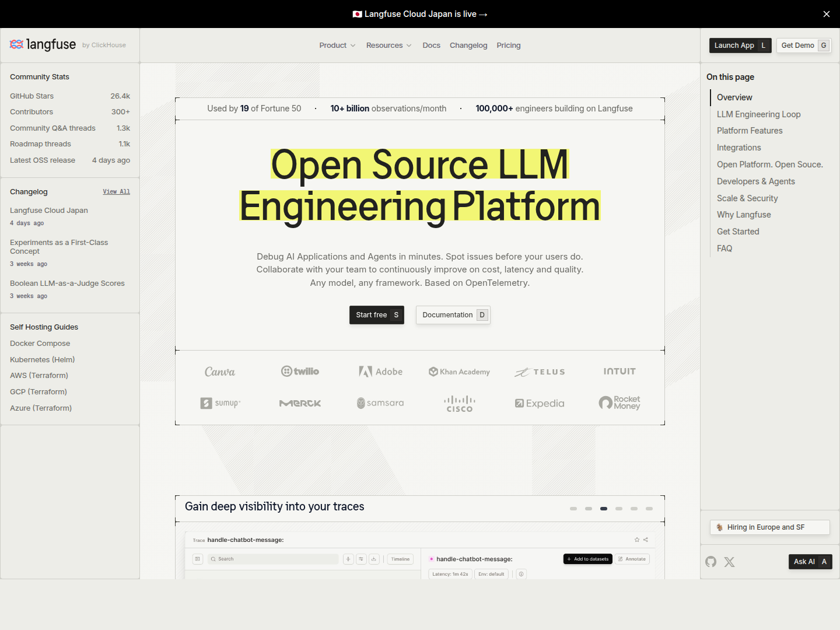The height and width of the screenshot is (630, 840).
Task: Dismiss the Japan announcement banner
Action: click(827, 14)
